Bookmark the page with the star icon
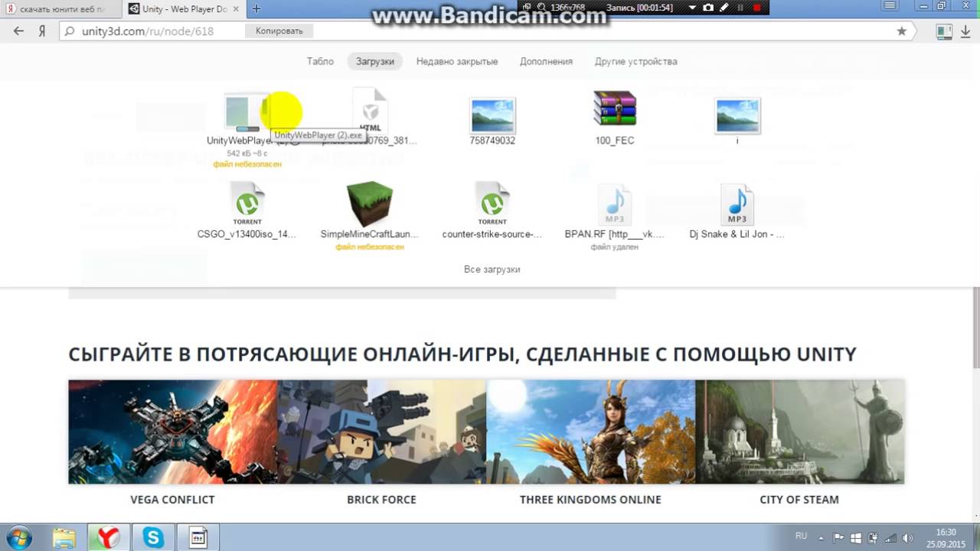Viewport: 980px width, 551px height. (x=902, y=31)
